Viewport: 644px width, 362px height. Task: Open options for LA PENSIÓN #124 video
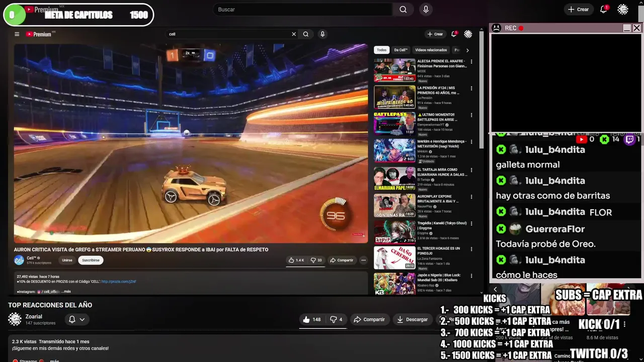pos(471,88)
